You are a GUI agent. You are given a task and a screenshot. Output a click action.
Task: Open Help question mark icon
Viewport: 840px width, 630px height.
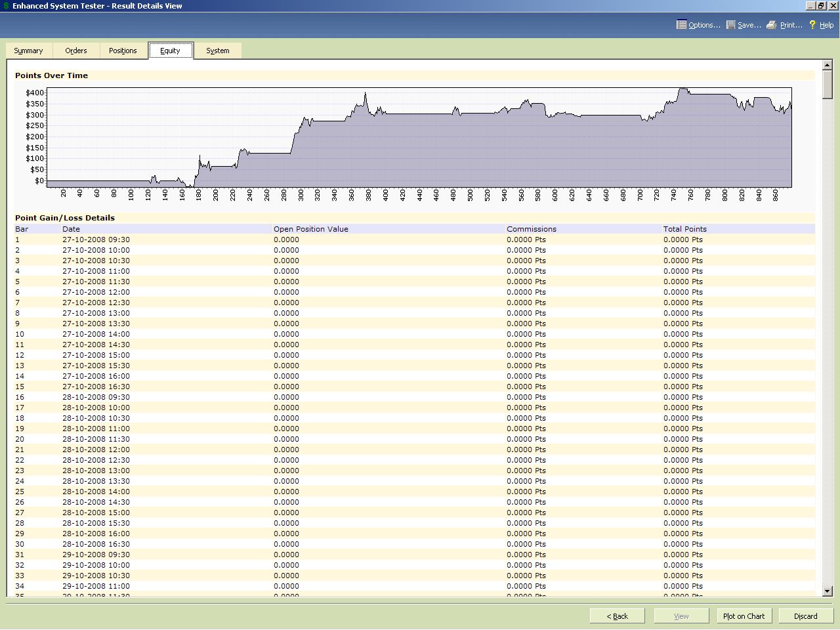[x=812, y=25]
